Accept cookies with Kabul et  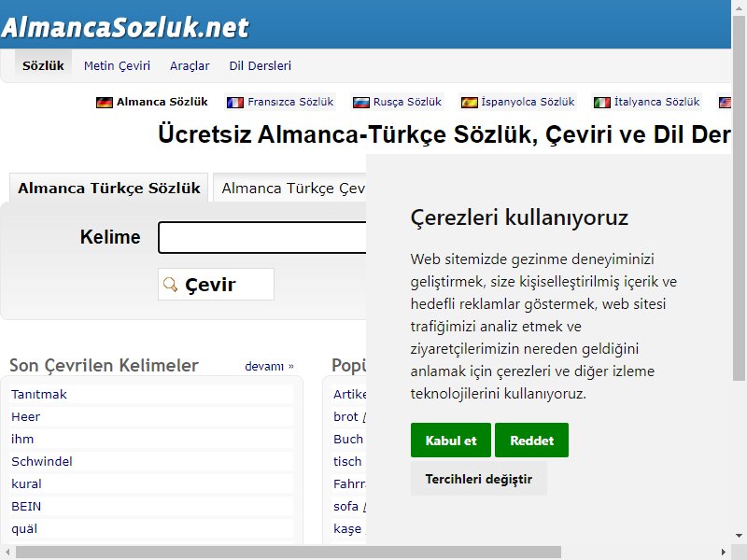point(451,440)
